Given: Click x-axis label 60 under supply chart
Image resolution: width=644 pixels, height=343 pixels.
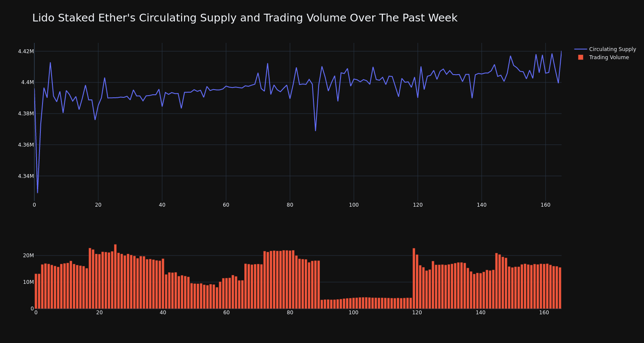Looking at the screenshot, I should pos(226,205).
